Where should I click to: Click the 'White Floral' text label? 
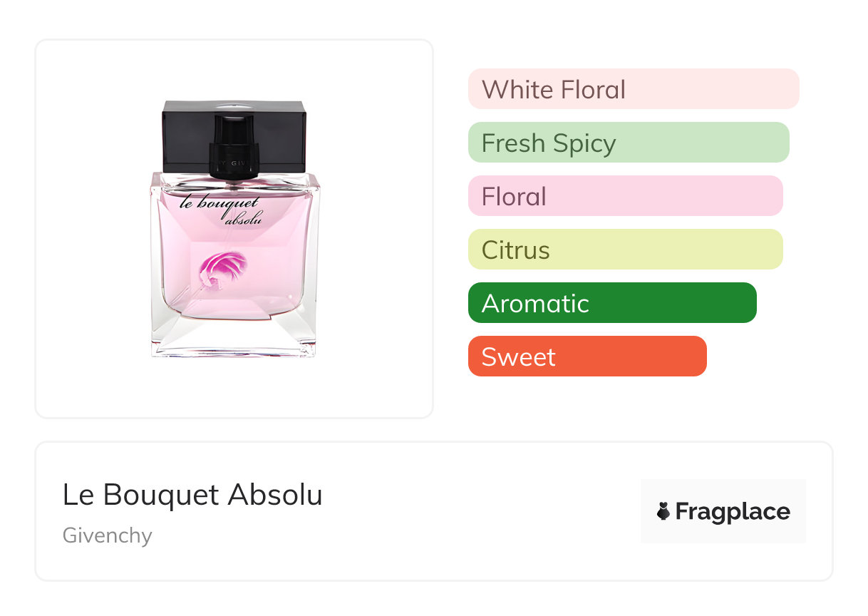point(553,90)
